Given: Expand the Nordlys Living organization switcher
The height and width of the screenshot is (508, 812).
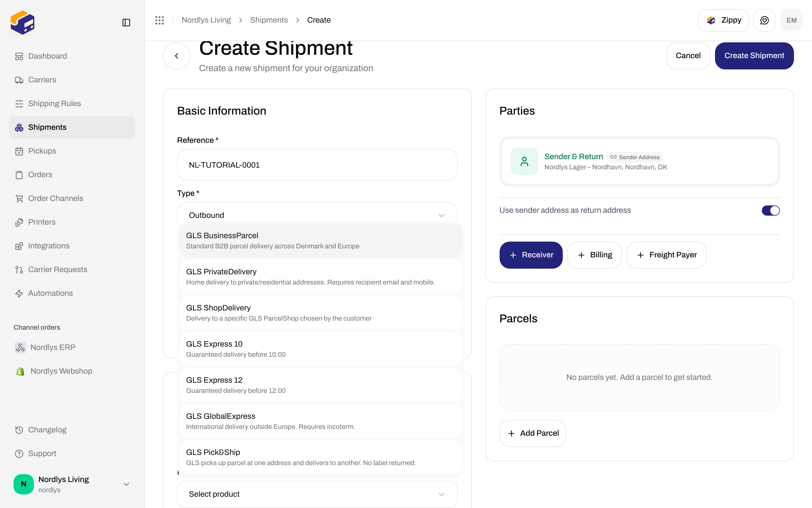Looking at the screenshot, I should (72, 484).
